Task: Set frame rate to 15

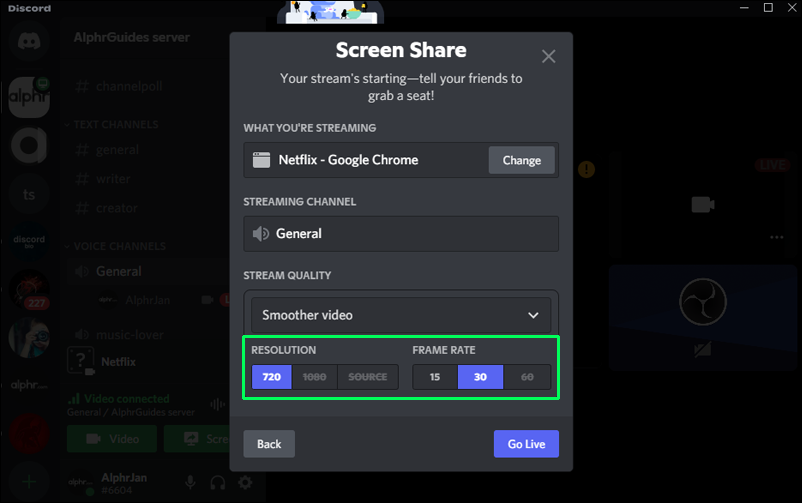Action: [x=435, y=377]
